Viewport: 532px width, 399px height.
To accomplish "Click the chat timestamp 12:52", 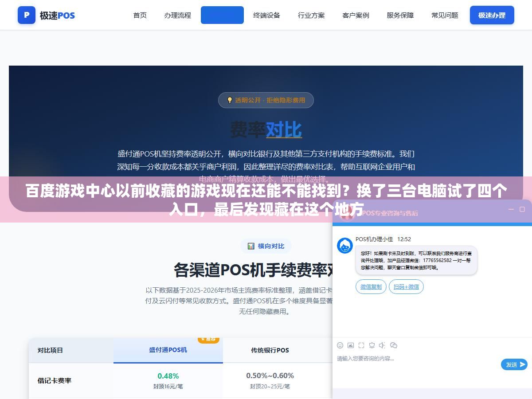I will 404,239.
